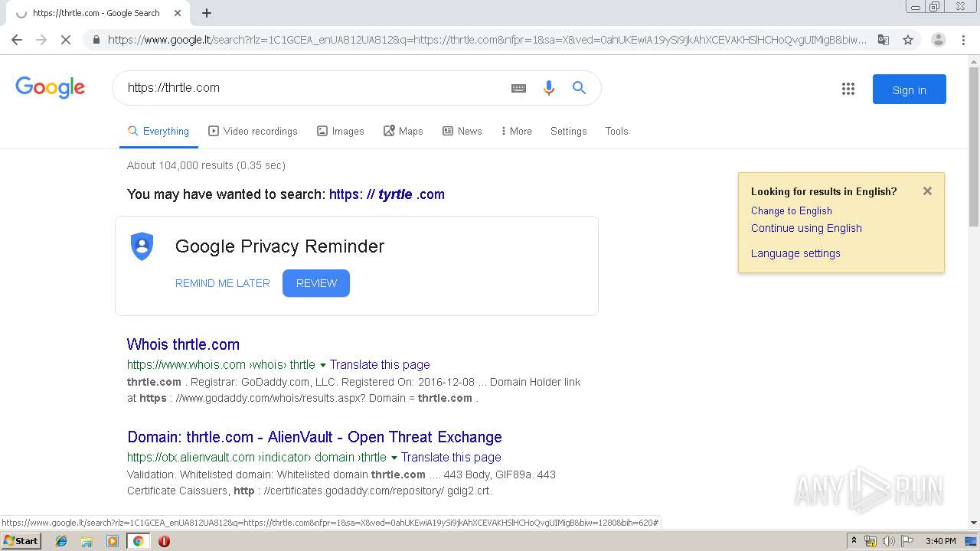Image resolution: width=980 pixels, height=551 pixels.
Task: Open the More search options menu
Action: click(516, 131)
